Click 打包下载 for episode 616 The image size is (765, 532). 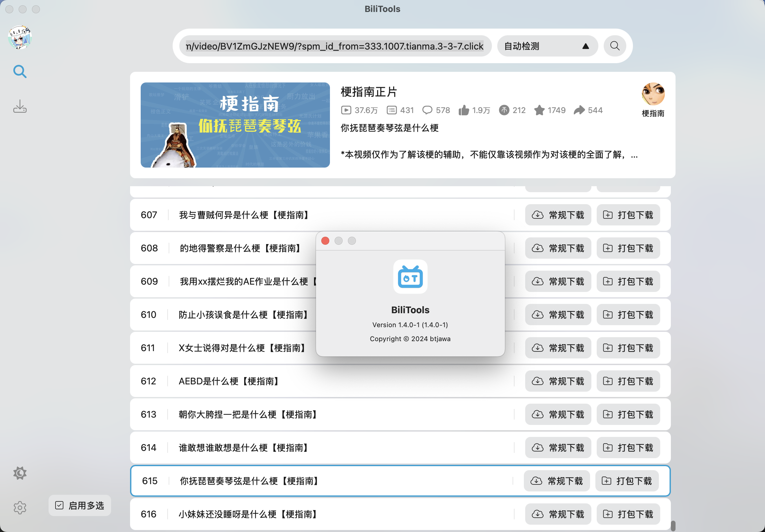coord(628,514)
